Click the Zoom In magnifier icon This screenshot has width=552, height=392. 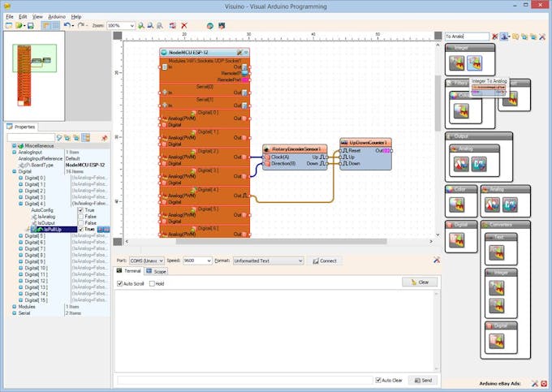click(140, 25)
